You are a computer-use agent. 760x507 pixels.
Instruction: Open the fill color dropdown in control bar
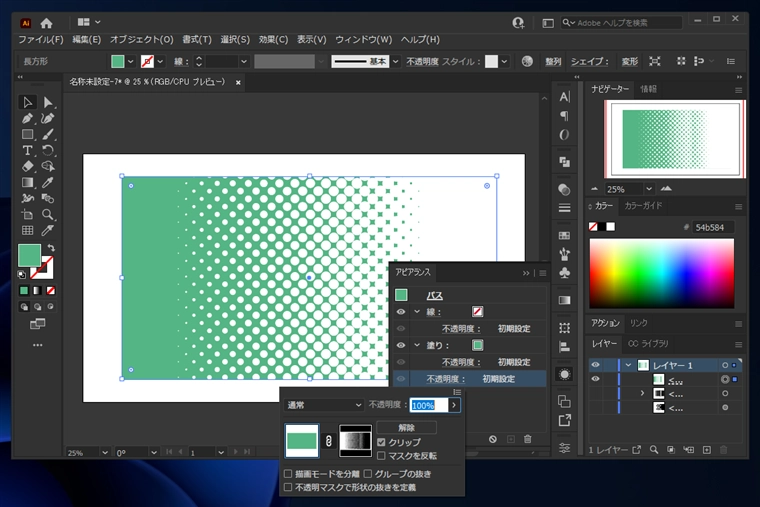(x=130, y=62)
